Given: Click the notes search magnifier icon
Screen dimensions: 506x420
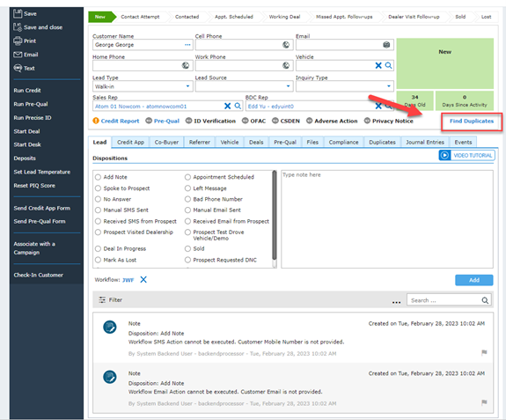Looking at the screenshot, I should pos(485,300).
